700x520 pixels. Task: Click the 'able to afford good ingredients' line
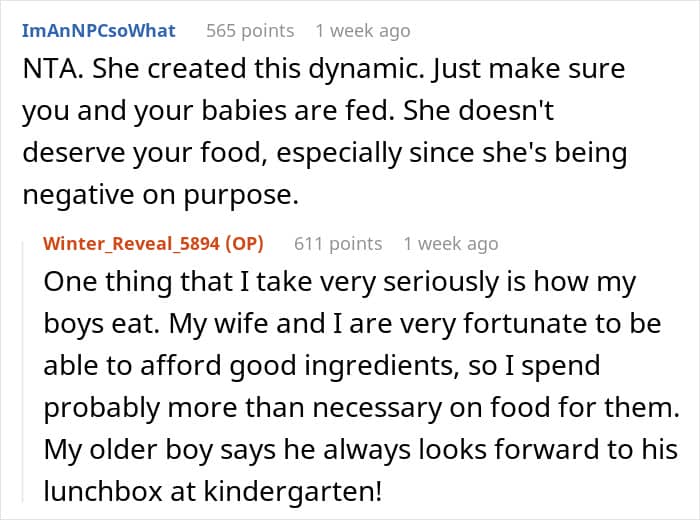[x=321, y=366]
